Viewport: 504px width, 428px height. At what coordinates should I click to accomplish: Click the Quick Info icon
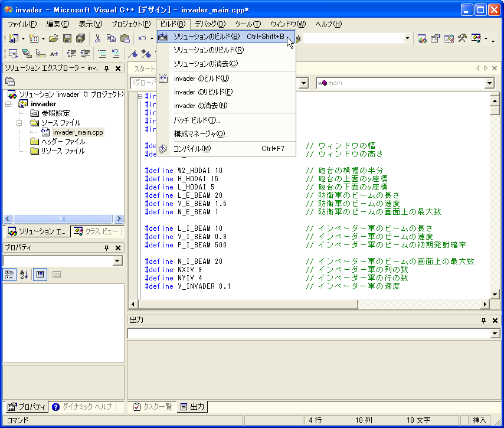(x=40, y=53)
